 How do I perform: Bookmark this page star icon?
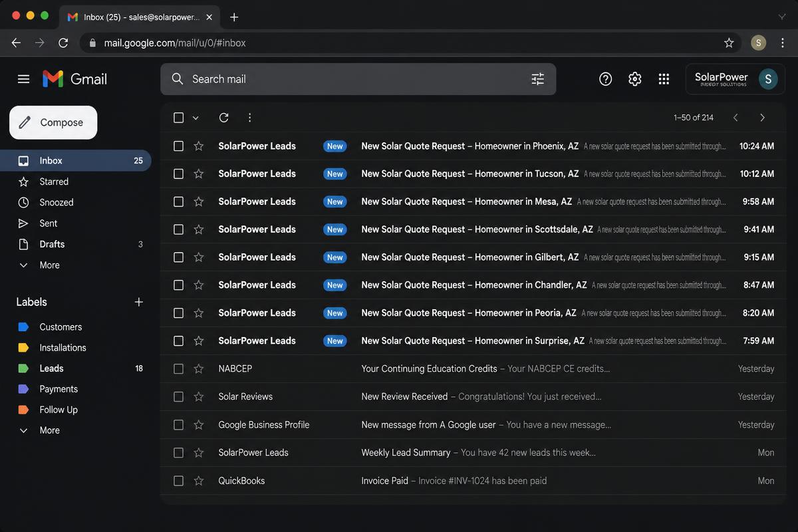pyautogui.click(x=729, y=43)
